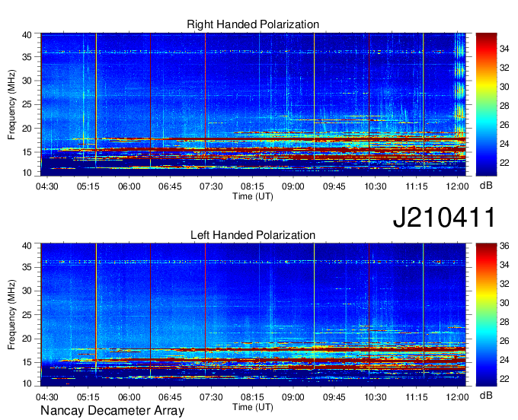Click the 30 MHz tick on bottom plot
This screenshot has width=518, height=420.
coord(27,291)
